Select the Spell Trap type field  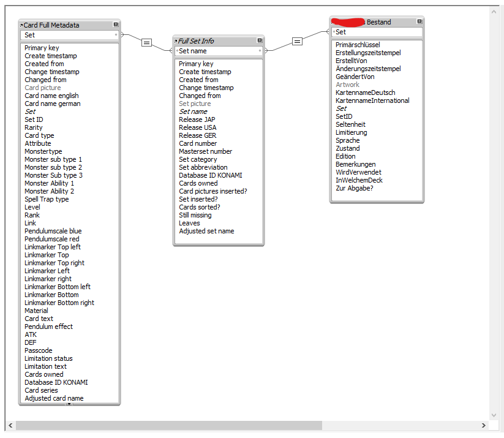(47, 199)
